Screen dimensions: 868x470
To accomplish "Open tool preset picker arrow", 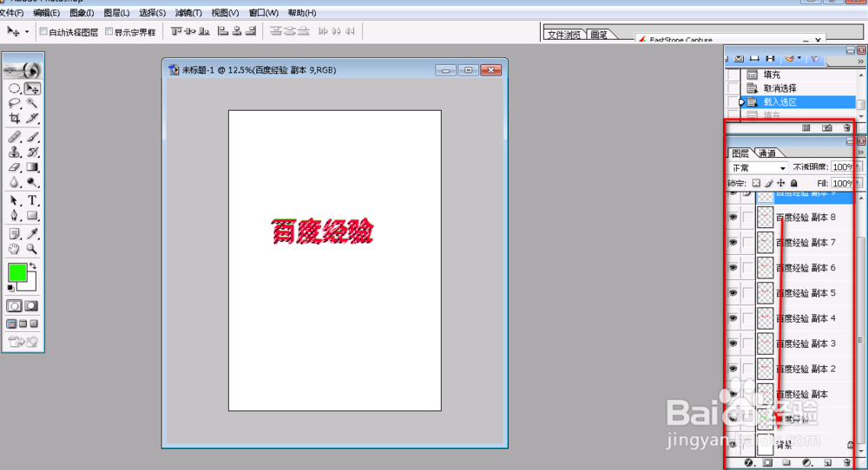I will 27,32.
